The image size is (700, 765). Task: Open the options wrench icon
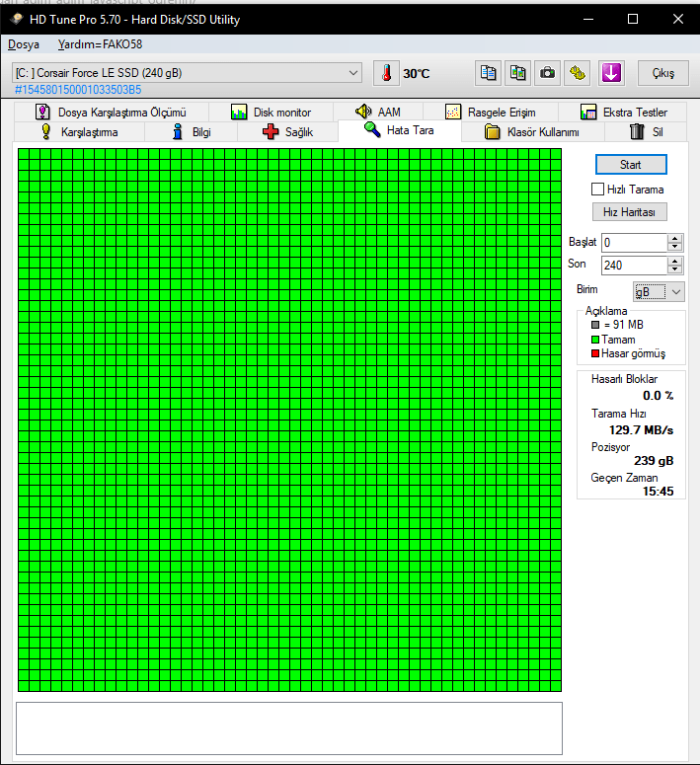pos(577,73)
